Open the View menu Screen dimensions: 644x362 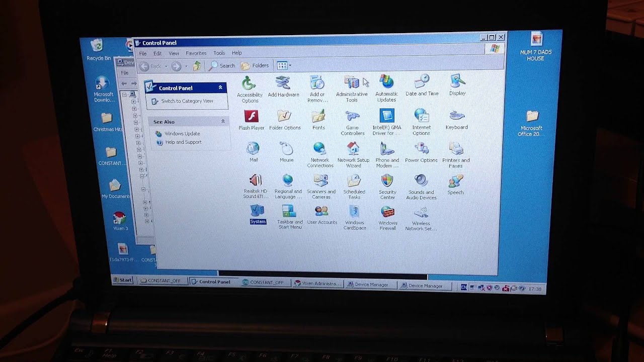[x=174, y=53]
